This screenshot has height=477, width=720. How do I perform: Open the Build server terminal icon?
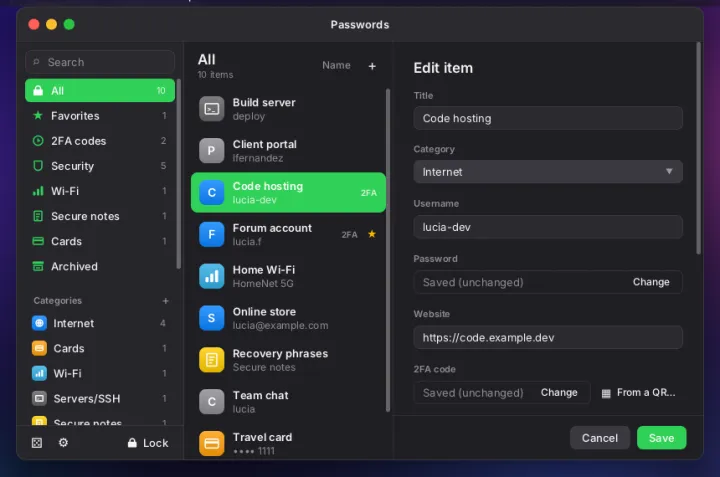click(x=211, y=109)
